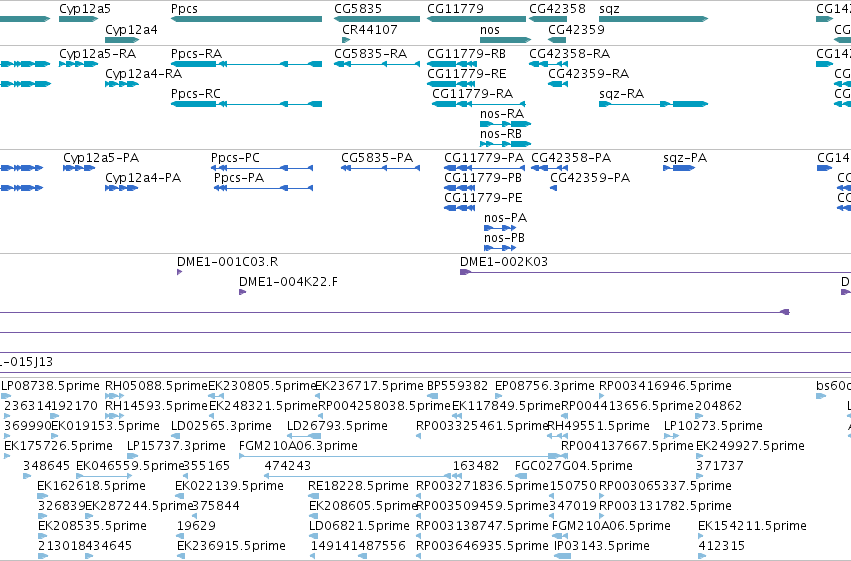Click the CR44107 gene label
This screenshot has height=561, width=851.
[x=370, y=29]
